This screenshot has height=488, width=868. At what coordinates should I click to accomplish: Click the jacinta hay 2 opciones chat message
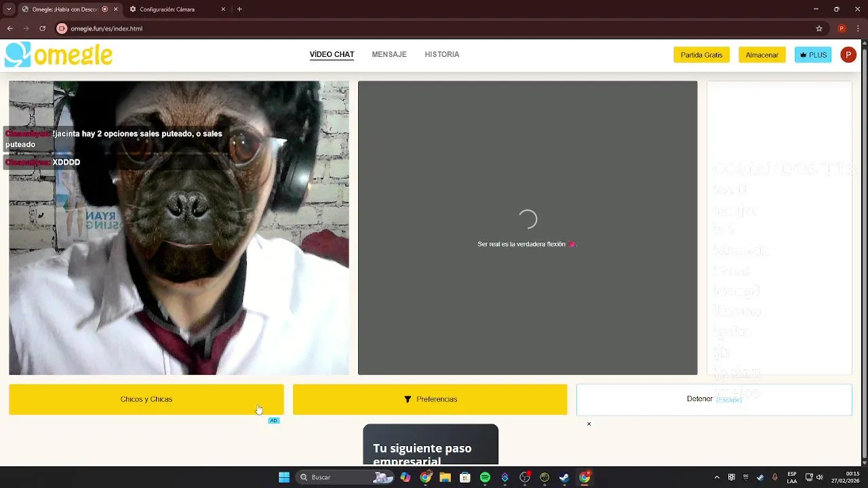click(114, 139)
